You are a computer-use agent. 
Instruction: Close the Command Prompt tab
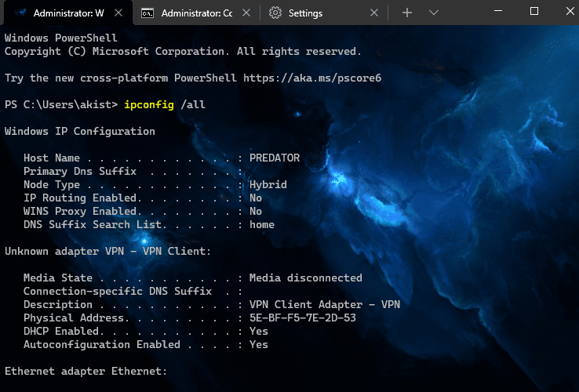tap(246, 13)
